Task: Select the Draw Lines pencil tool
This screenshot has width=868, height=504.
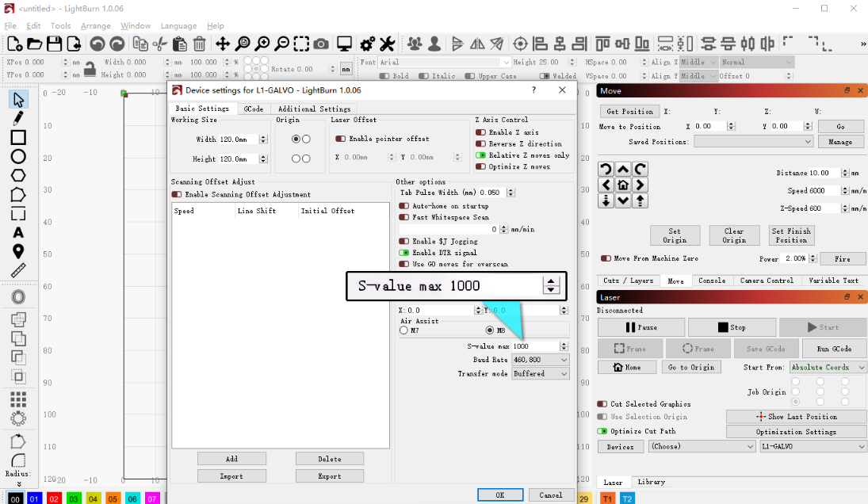Action: tap(18, 118)
